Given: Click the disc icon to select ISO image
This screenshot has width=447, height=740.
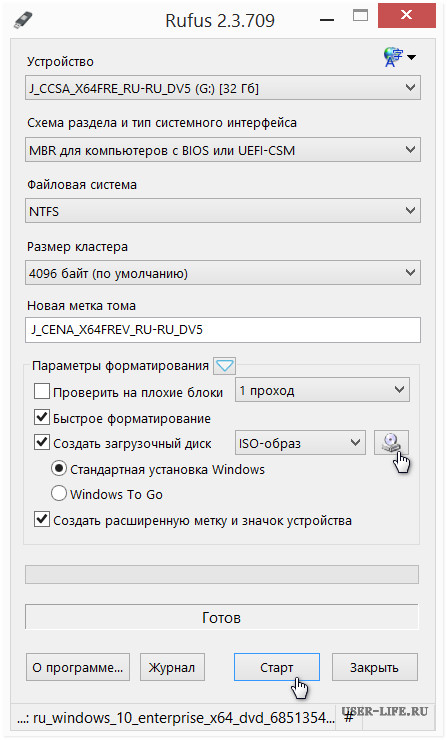Looking at the screenshot, I should (391, 443).
